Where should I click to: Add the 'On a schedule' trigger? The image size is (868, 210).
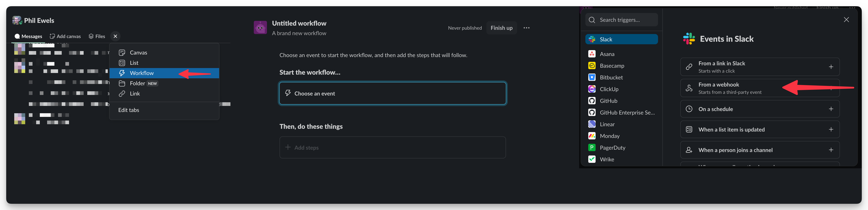coord(831,109)
